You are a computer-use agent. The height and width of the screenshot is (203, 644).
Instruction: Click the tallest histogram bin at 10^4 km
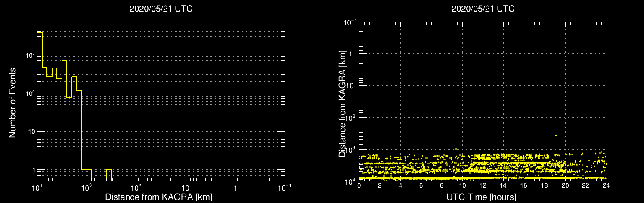click(x=40, y=106)
